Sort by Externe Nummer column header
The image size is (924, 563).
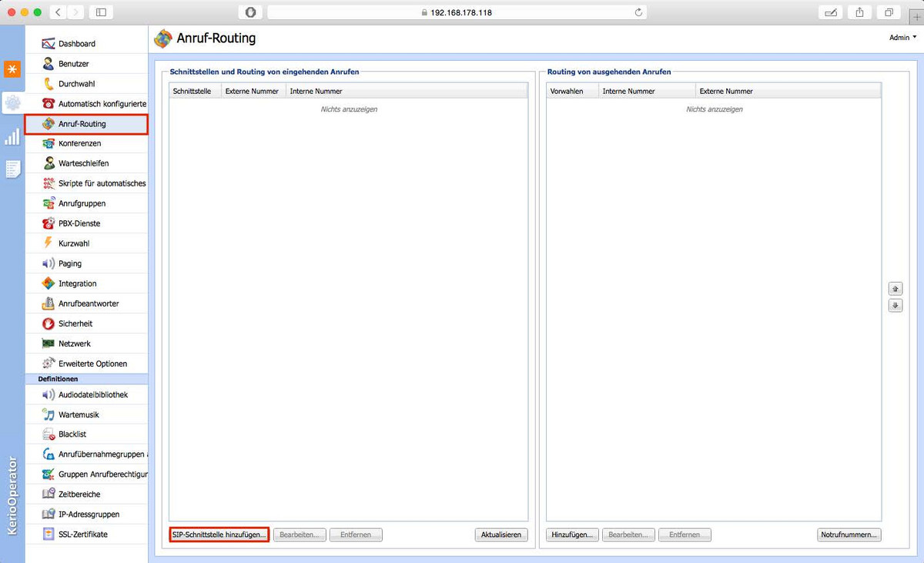[252, 91]
